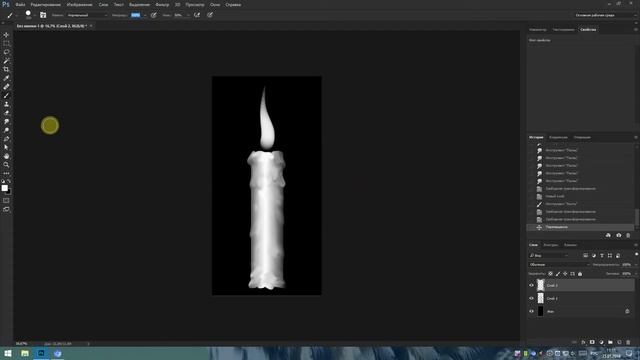Open the brush flow slider dropdown
The width and height of the screenshot is (640, 360).
point(188,15)
